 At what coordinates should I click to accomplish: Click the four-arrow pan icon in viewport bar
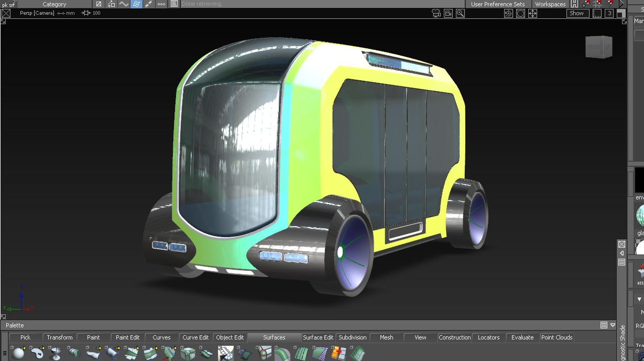pos(532,14)
